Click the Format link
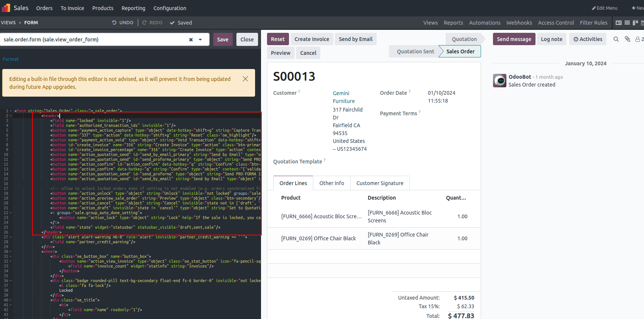Viewport: 644px width, 319px height. click(10, 59)
